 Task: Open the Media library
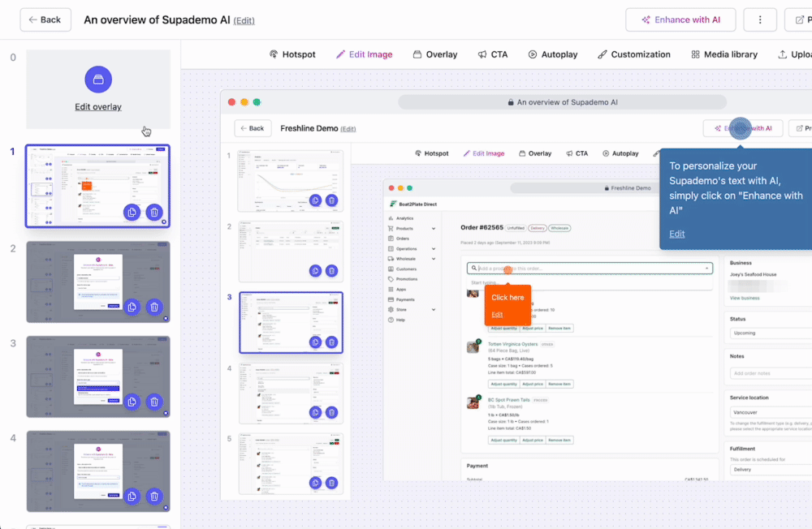tap(724, 54)
